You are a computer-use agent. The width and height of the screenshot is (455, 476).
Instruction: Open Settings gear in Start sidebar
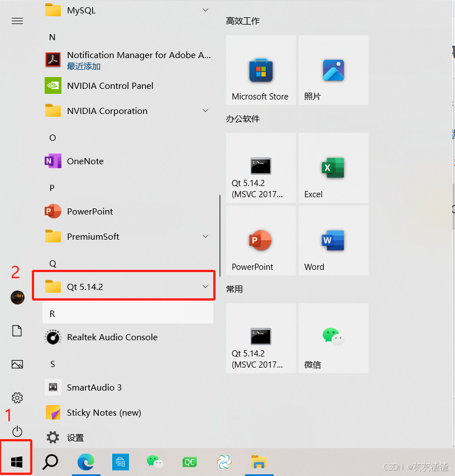[17, 398]
